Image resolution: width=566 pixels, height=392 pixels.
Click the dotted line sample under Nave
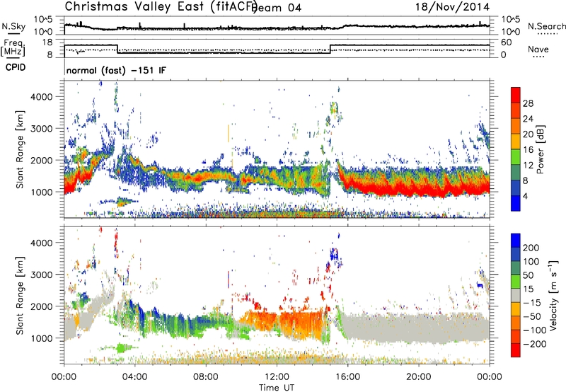point(539,57)
